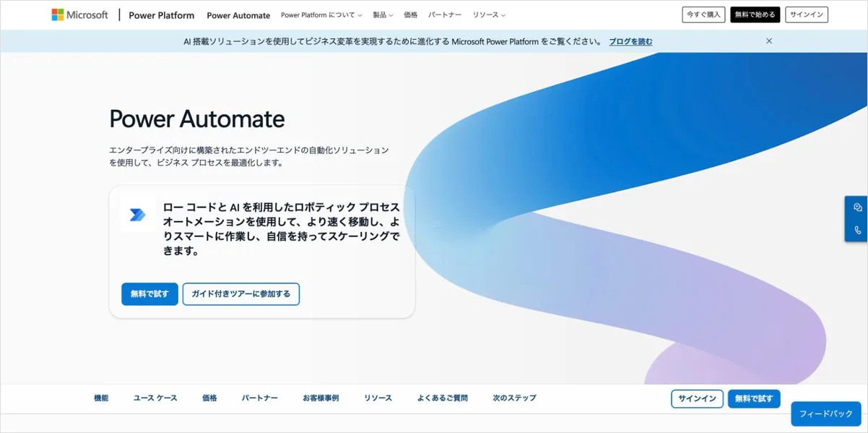Select リソース in bottom section bar

tap(378, 398)
